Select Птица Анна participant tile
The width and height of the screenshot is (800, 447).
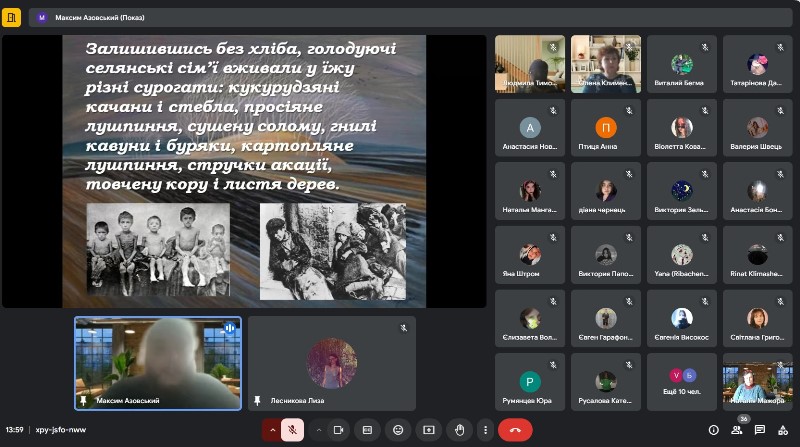point(606,128)
